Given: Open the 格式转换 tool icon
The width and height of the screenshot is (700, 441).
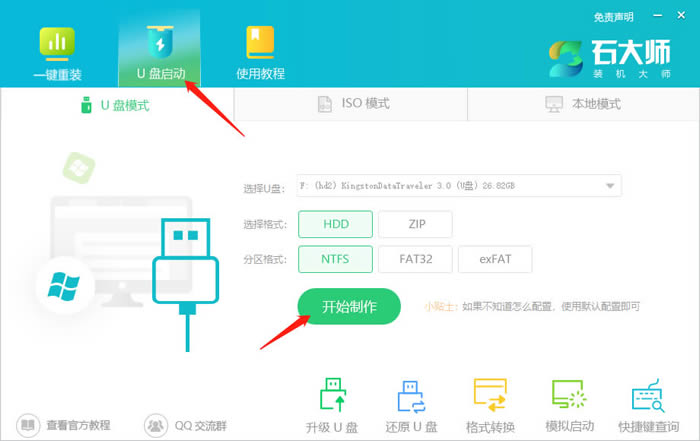Looking at the screenshot, I should 490,395.
